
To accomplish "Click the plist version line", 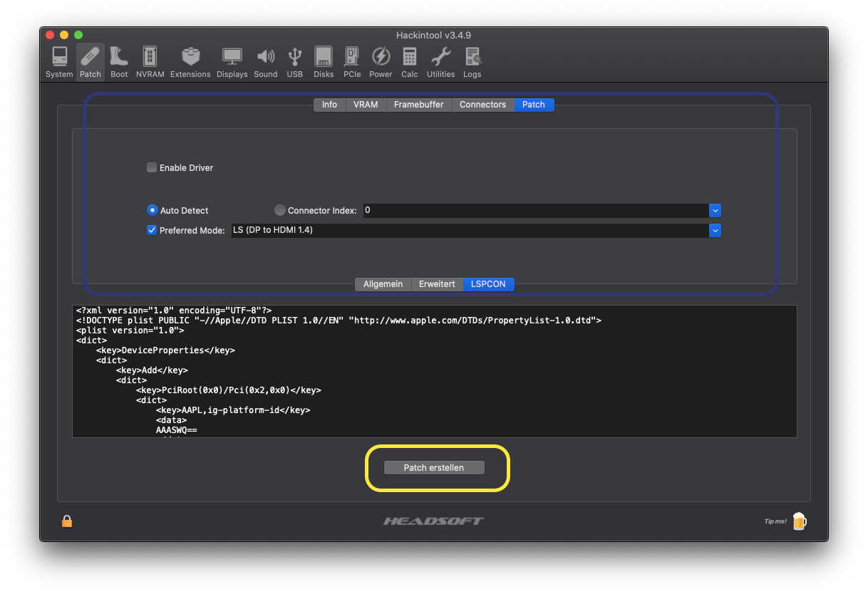I will pos(130,330).
